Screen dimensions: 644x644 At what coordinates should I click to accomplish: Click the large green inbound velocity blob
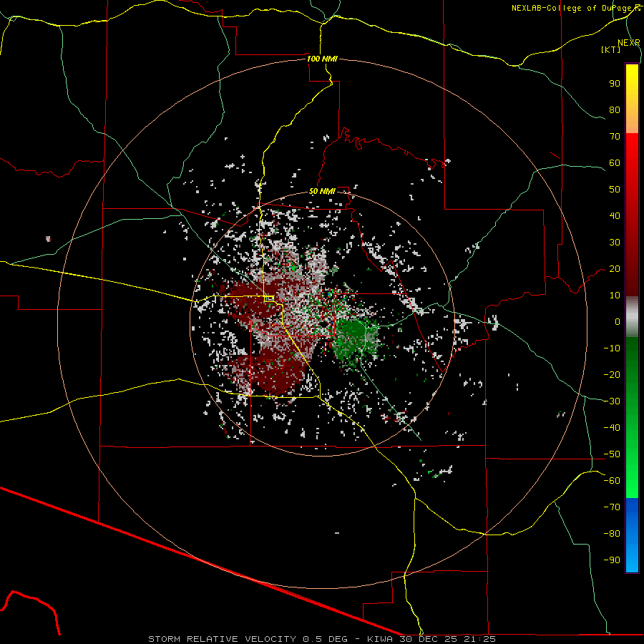click(354, 339)
